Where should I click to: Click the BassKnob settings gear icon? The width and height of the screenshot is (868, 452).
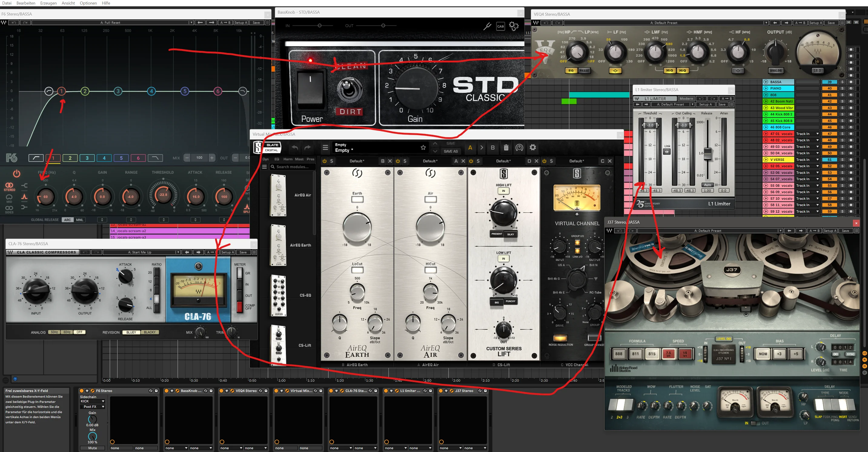click(514, 26)
